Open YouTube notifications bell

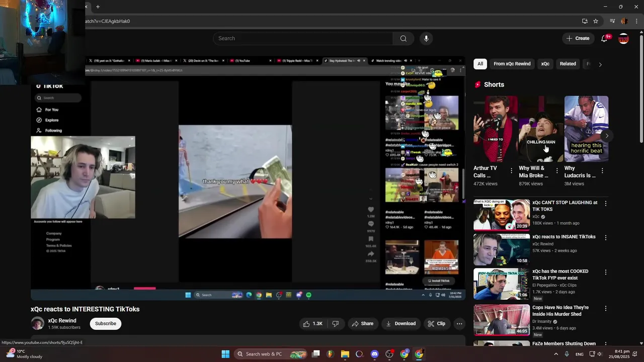tap(605, 39)
